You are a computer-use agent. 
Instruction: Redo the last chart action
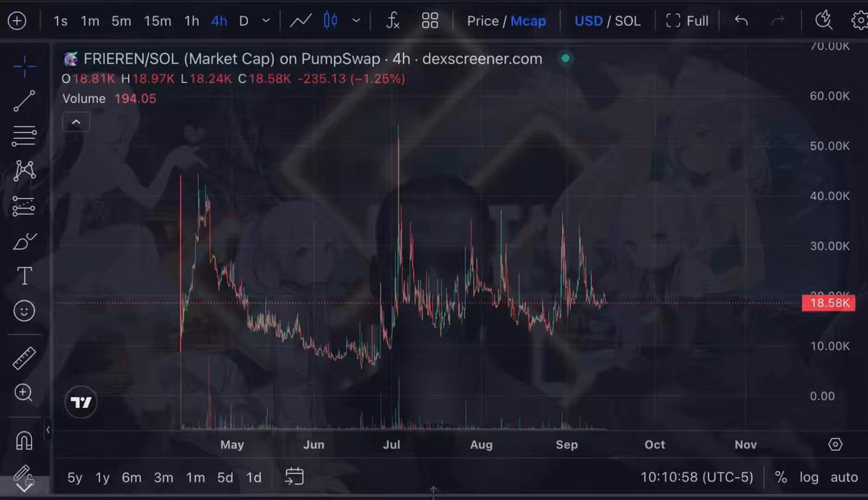778,21
